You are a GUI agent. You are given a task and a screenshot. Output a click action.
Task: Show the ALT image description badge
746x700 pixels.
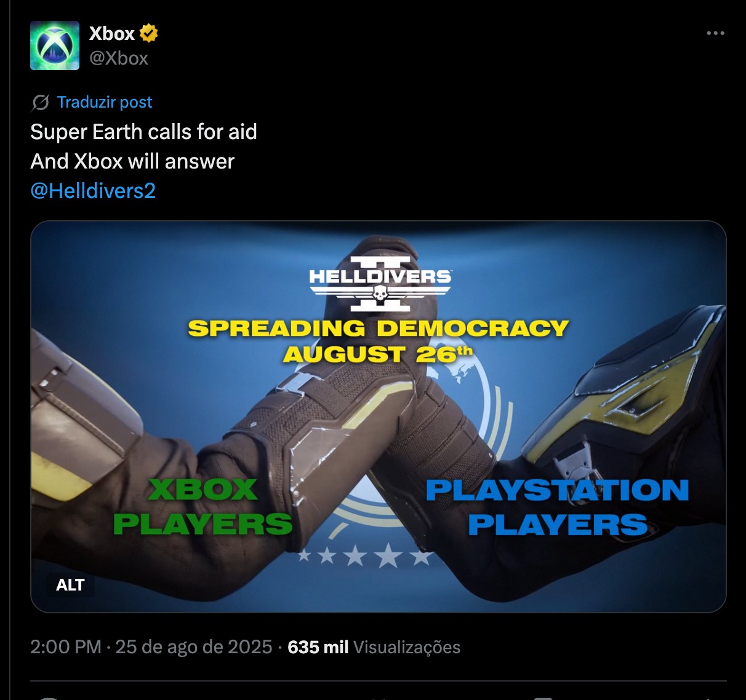(x=70, y=585)
